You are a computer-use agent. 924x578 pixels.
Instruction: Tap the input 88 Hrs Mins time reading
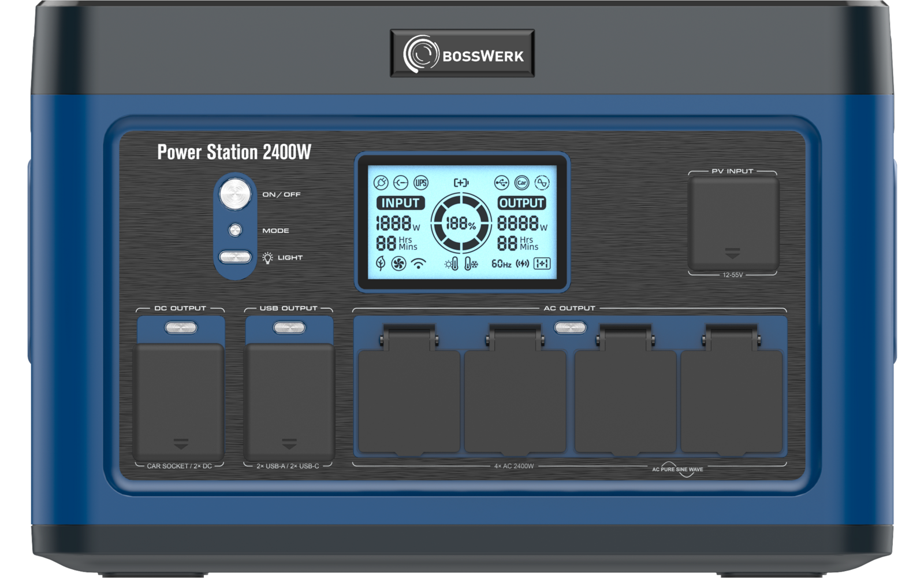(x=397, y=243)
